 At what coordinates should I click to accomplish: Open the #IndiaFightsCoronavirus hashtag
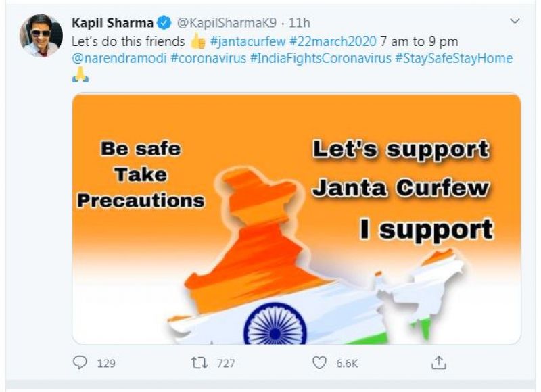(320, 58)
